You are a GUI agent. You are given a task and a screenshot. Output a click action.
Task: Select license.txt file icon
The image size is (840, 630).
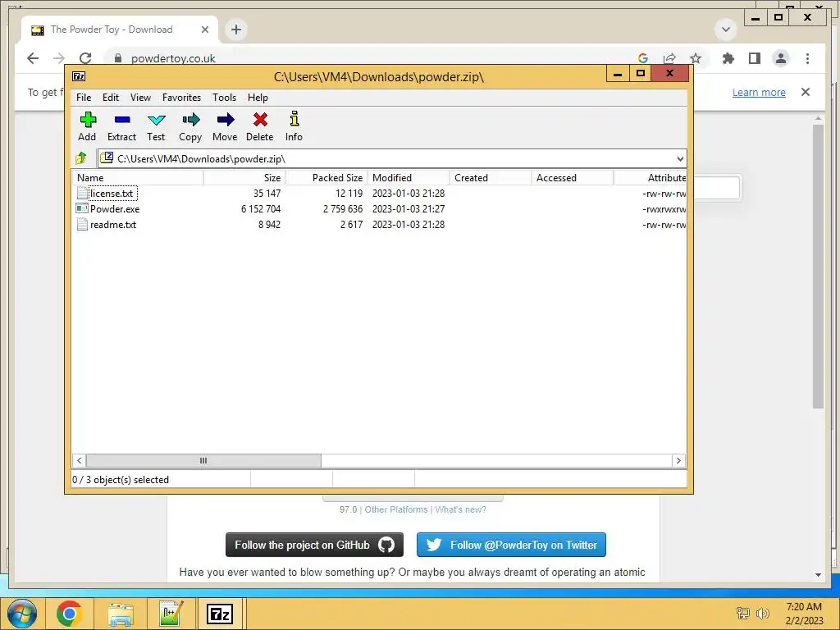[x=82, y=193]
